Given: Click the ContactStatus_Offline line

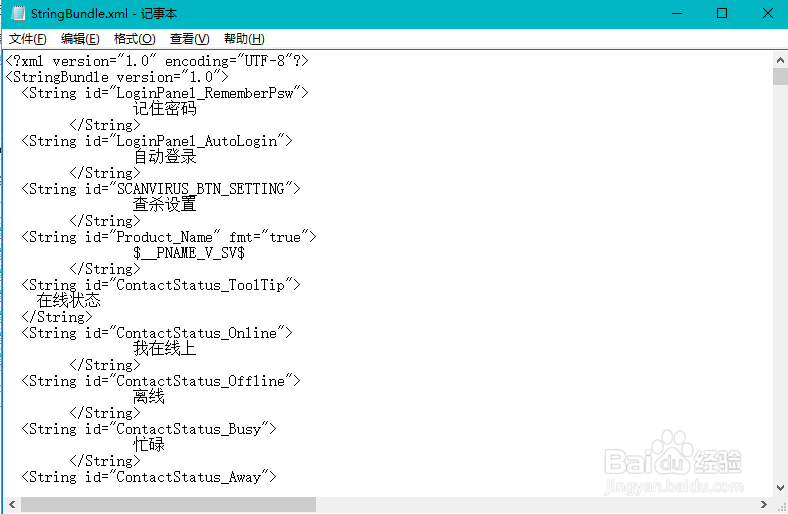Looking at the screenshot, I should point(161,381).
